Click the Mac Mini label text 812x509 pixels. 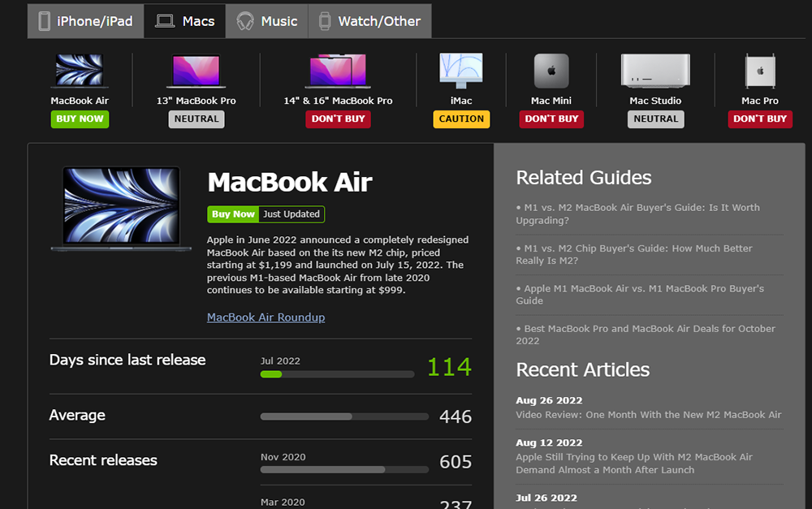[551, 101]
